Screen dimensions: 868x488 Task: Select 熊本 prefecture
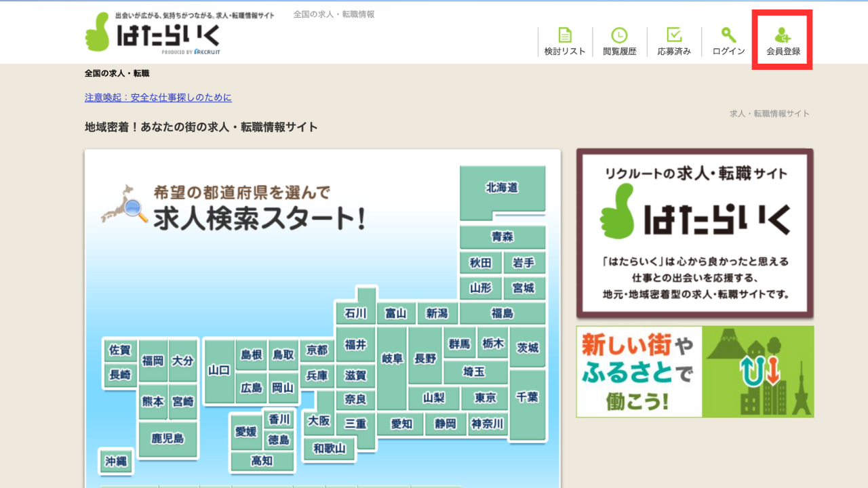(x=153, y=402)
